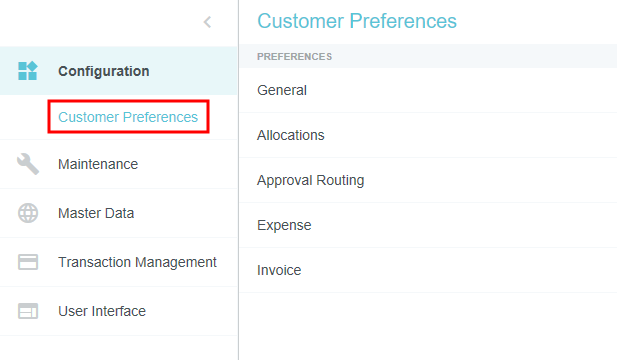Click the PREFERENCES section header
The image size is (617, 360).
click(x=294, y=57)
